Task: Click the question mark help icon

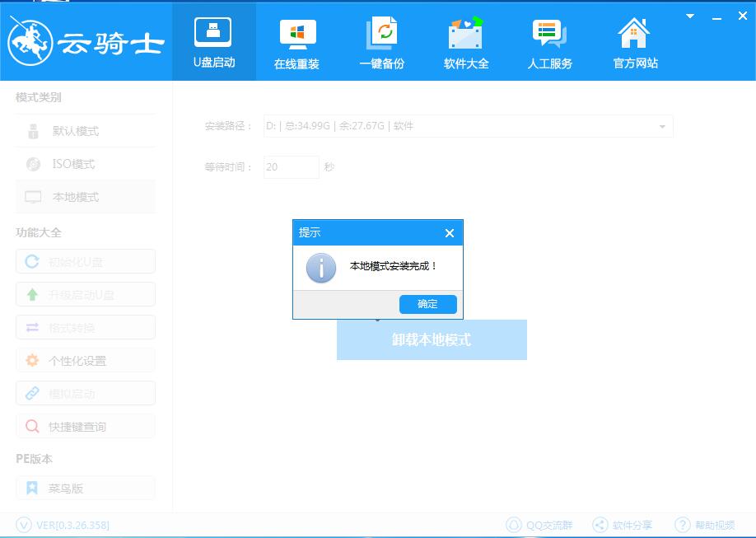Action: click(682, 525)
